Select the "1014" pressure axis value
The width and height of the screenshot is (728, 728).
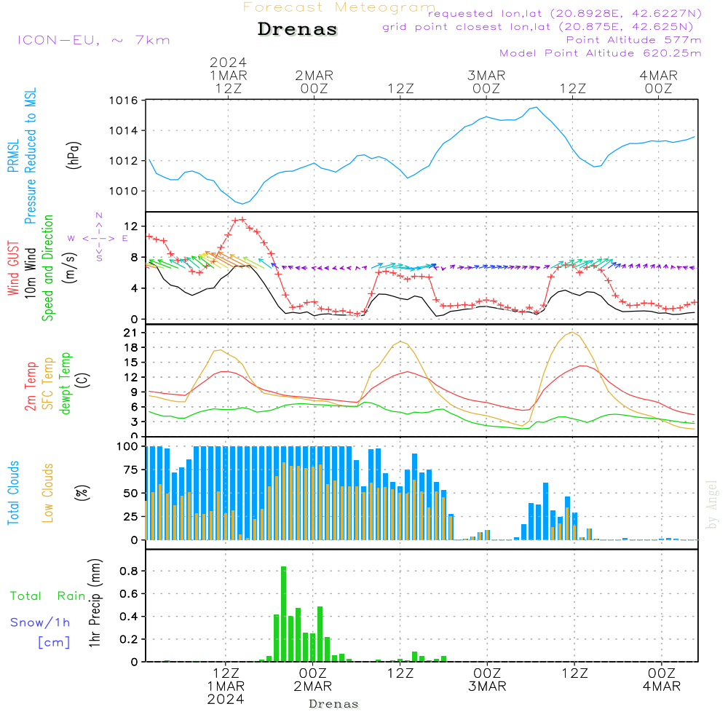[124, 130]
